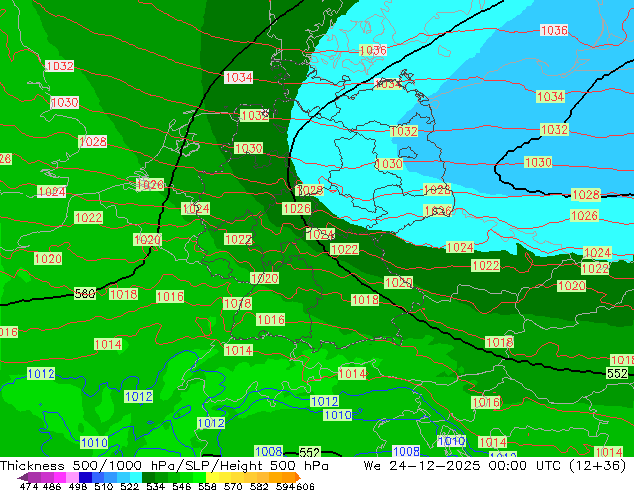Point at the 582 legend value
634x490 pixels.
pyautogui.click(x=259, y=486)
